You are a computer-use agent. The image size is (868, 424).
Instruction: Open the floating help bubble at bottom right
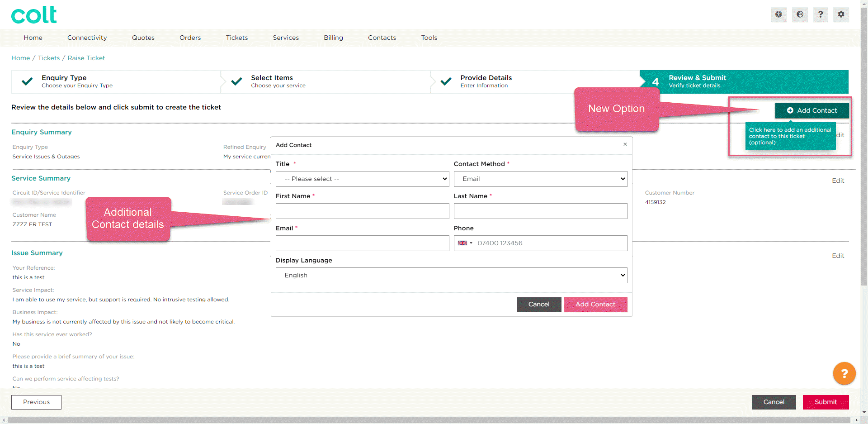[x=844, y=373]
